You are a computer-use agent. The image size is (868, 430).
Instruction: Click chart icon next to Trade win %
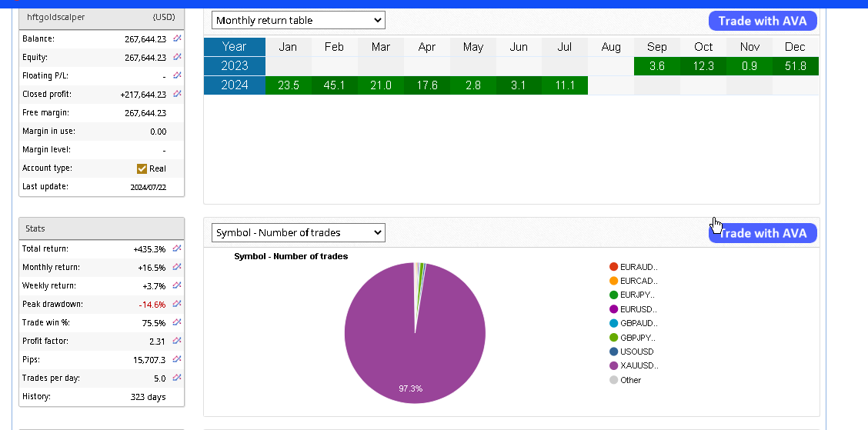[x=177, y=322]
